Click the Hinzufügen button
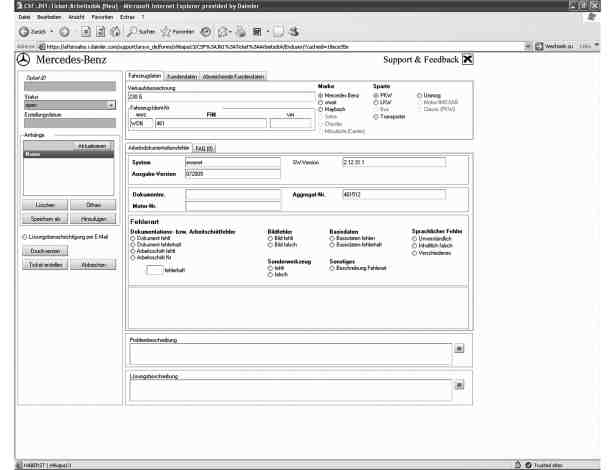This screenshot has width=615, height=470. 93,219
